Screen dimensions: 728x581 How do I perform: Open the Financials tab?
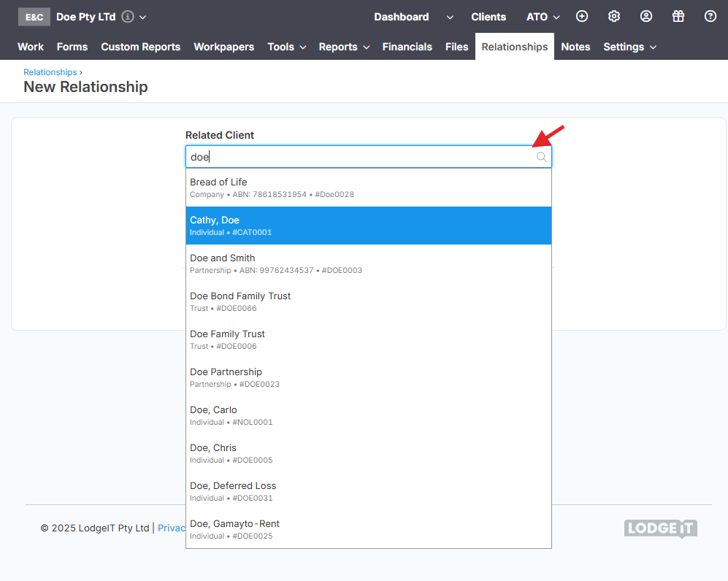click(x=407, y=47)
